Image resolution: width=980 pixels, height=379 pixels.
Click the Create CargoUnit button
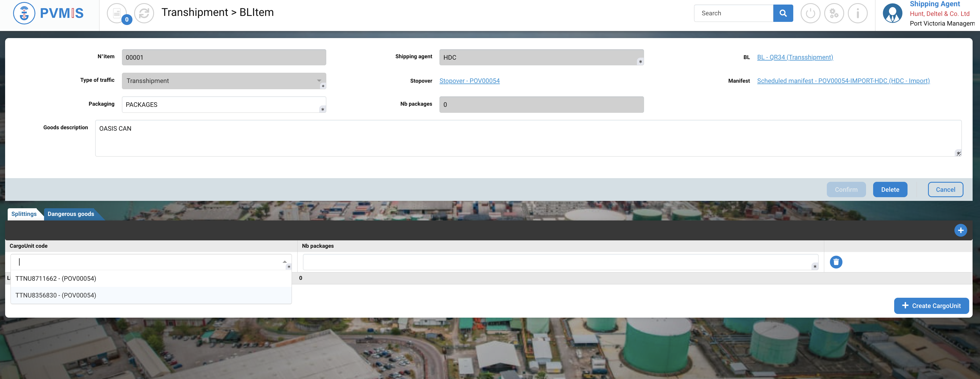(x=931, y=306)
